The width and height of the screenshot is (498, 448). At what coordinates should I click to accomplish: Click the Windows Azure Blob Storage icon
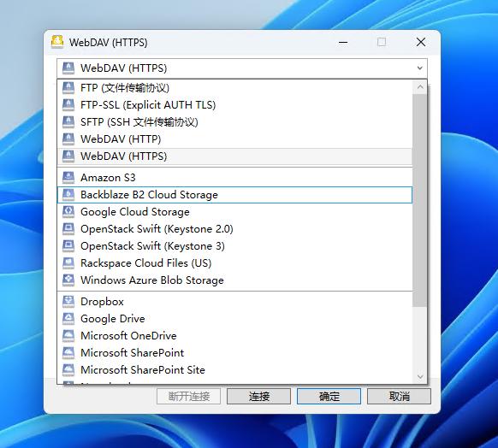pos(68,280)
